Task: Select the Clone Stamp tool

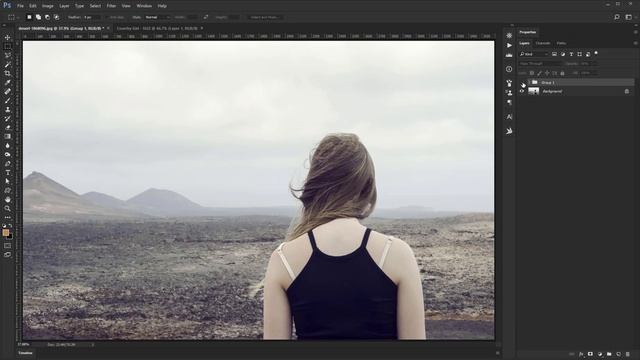Action: pos(7,109)
